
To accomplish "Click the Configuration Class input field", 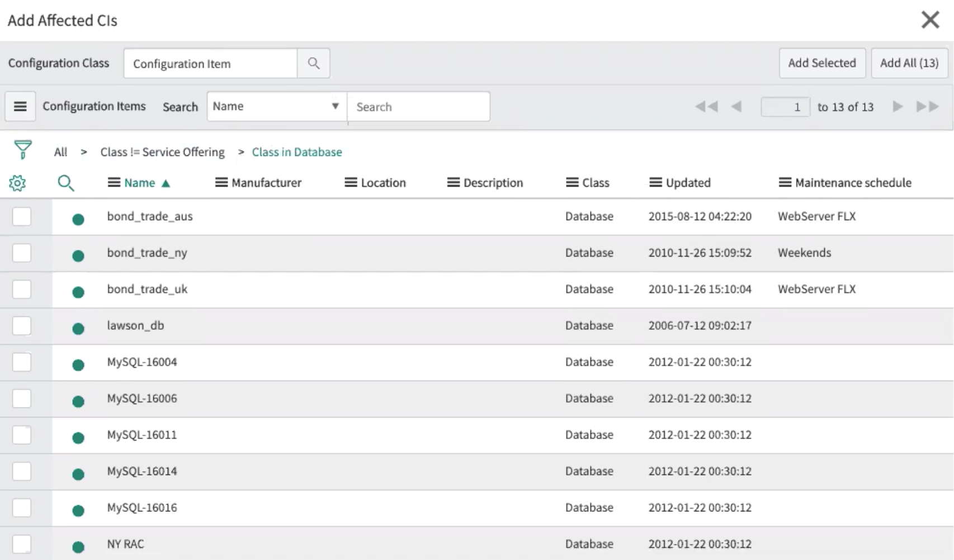I will (210, 63).
